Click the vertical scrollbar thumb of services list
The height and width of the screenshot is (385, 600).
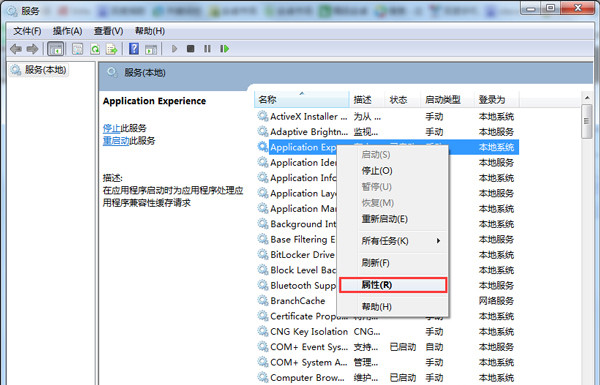[587, 121]
